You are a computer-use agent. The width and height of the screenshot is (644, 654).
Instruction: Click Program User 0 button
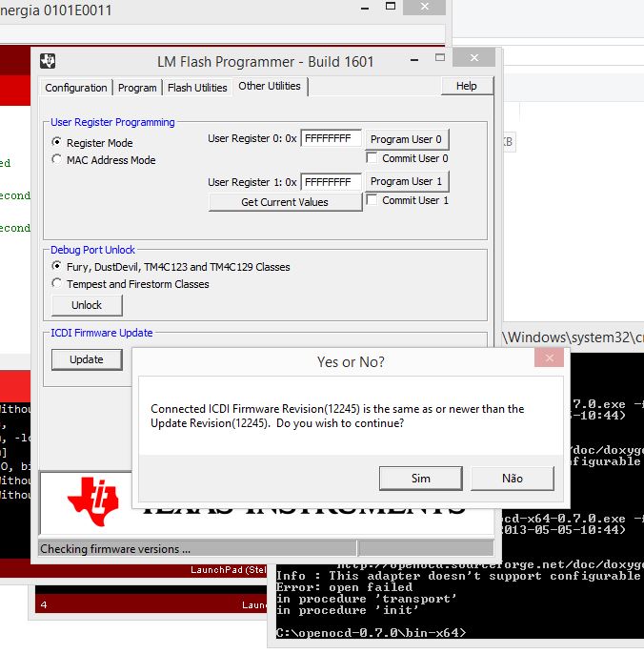pos(407,139)
